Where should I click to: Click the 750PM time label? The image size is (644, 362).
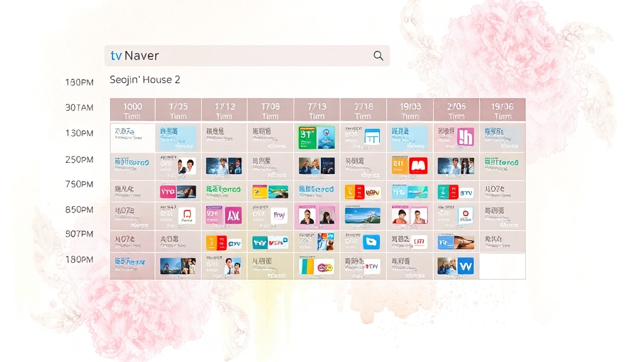click(79, 184)
